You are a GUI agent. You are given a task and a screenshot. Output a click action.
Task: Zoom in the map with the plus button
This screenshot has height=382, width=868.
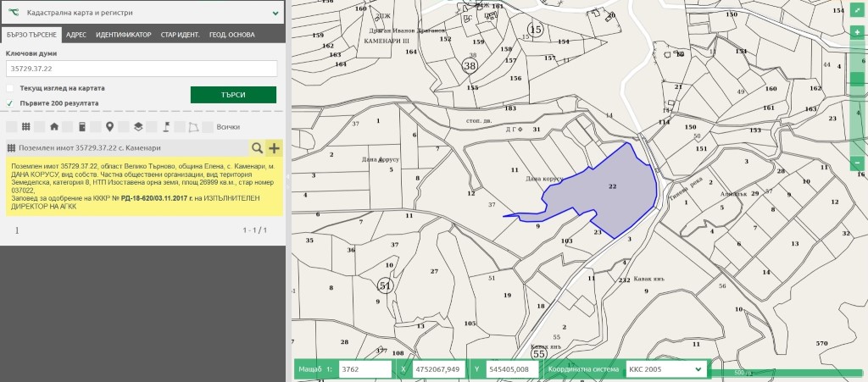pyautogui.click(x=857, y=32)
